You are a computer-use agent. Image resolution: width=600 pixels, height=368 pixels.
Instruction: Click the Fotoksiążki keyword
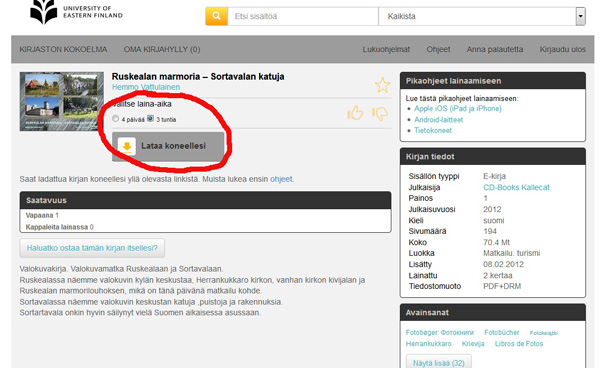[x=544, y=333]
